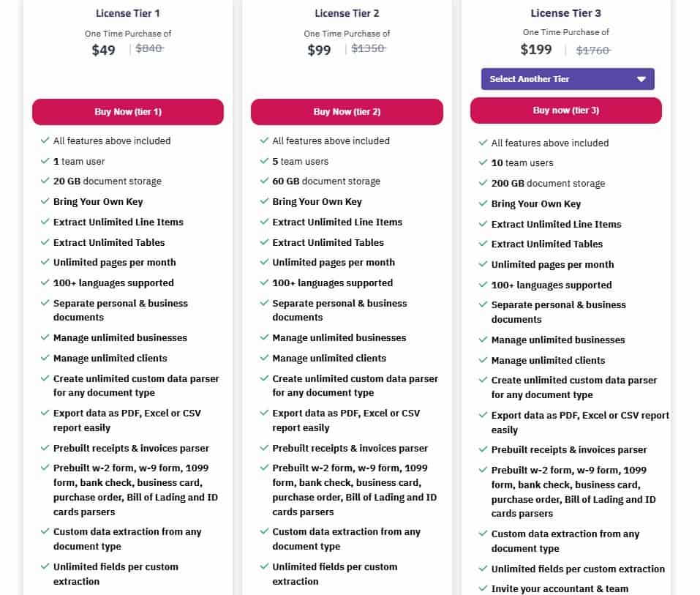Click the checkmark next to 'Manage unlimited clients' in Tier 3
This screenshot has width=700, height=595.
pyautogui.click(x=483, y=360)
